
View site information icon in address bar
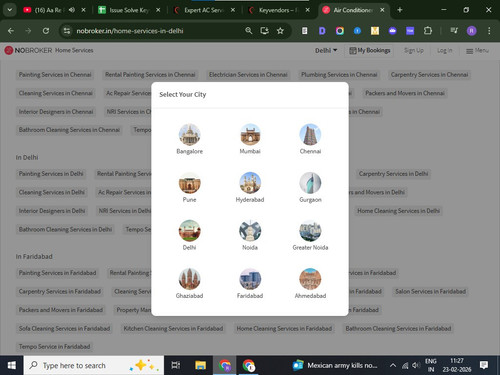point(67,31)
